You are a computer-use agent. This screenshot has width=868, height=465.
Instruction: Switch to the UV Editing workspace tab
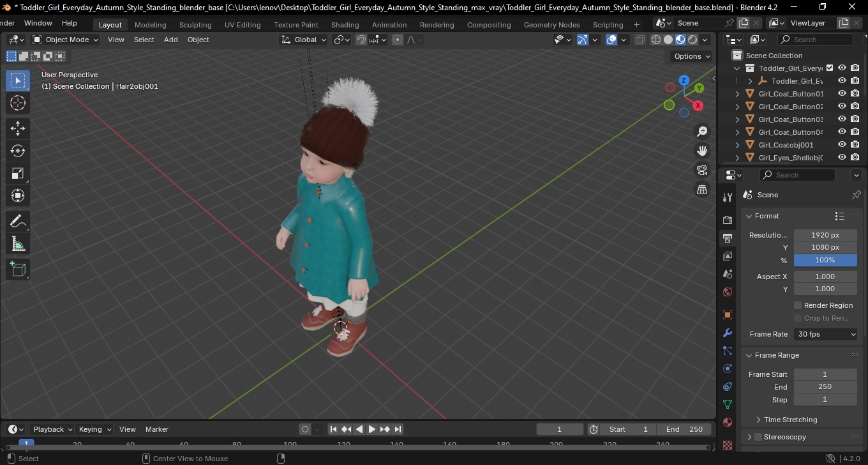(243, 25)
